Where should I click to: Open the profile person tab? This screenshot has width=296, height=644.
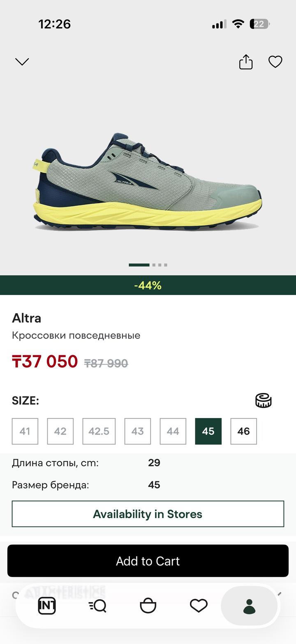[x=249, y=606]
